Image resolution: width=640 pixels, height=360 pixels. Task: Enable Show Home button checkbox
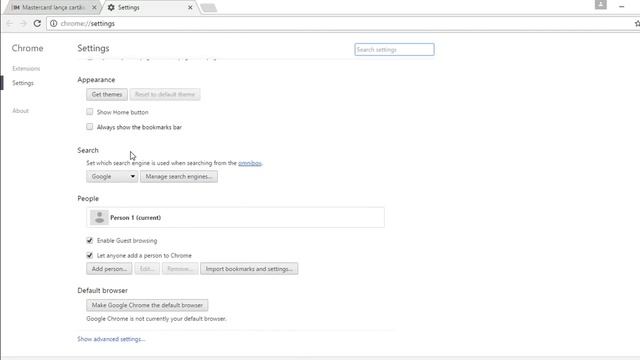tap(89, 112)
